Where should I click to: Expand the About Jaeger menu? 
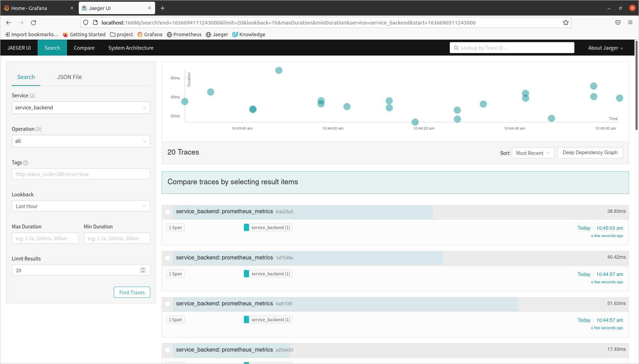(605, 48)
